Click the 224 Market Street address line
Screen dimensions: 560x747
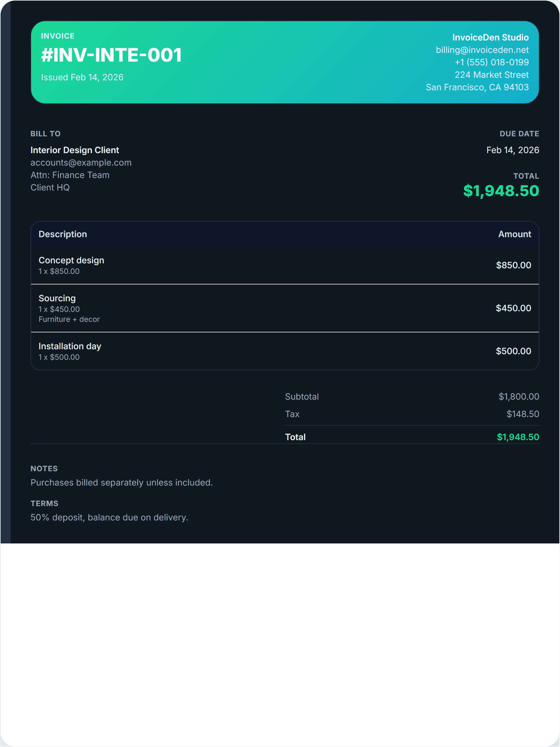click(492, 75)
